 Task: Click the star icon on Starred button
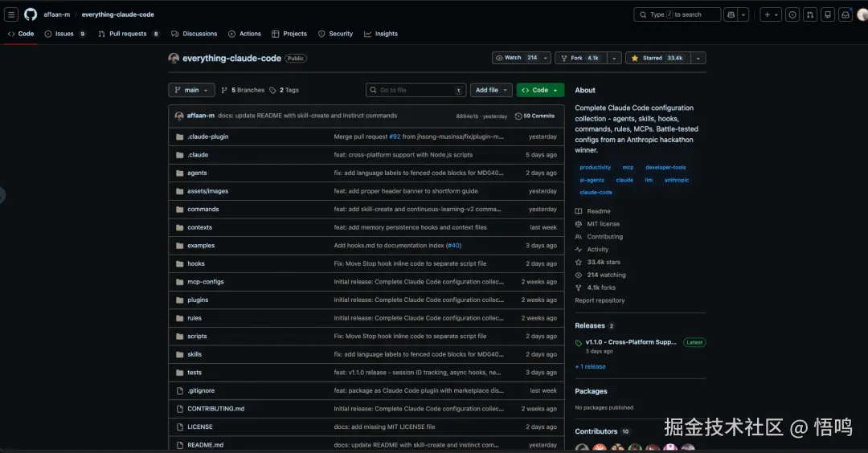pyautogui.click(x=634, y=58)
